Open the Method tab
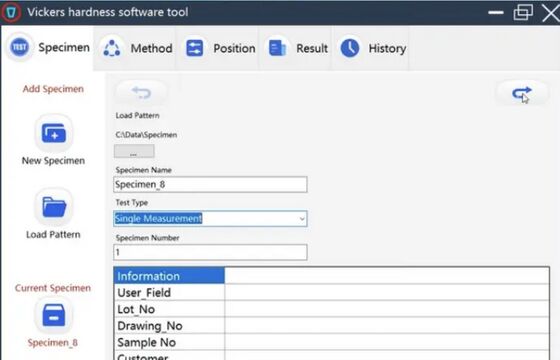The height and width of the screenshot is (360, 560). tap(135, 48)
